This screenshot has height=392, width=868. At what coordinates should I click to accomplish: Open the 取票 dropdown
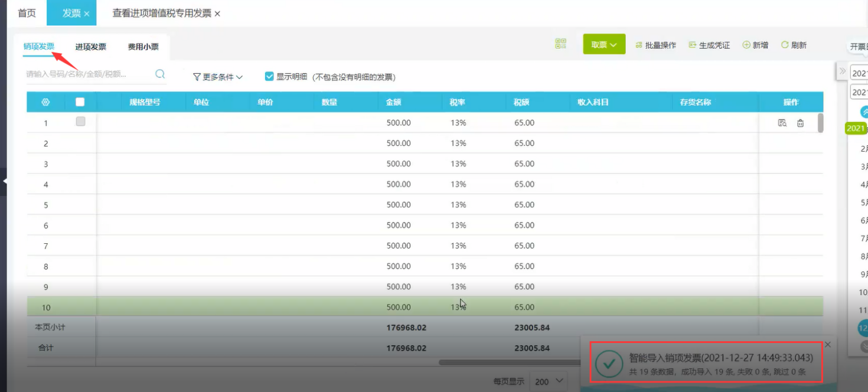point(604,44)
